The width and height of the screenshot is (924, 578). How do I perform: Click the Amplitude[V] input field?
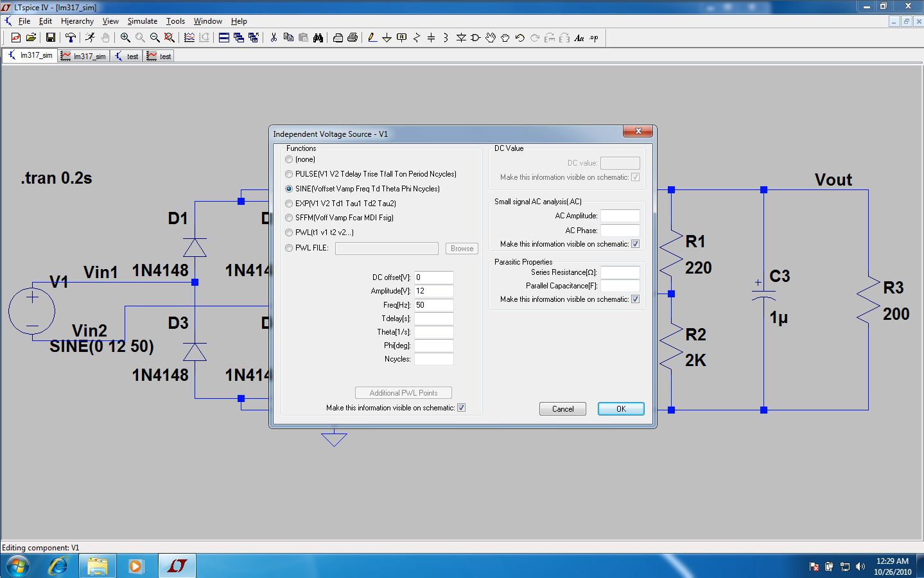434,291
